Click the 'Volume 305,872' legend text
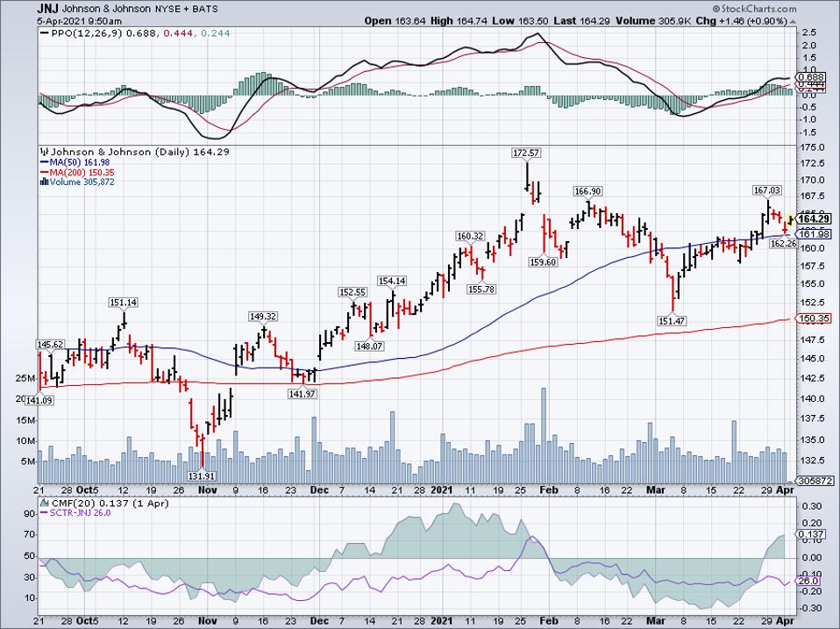Viewport: 840px width, 629px height. pyautogui.click(x=82, y=182)
